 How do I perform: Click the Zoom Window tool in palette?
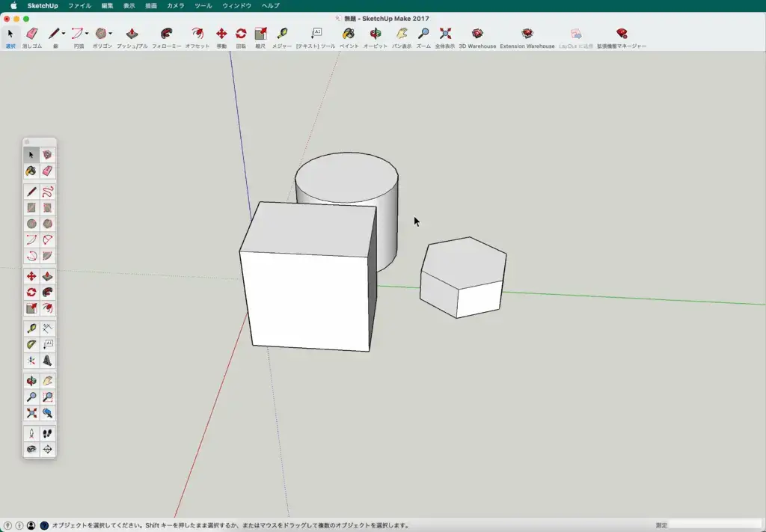(x=48, y=397)
